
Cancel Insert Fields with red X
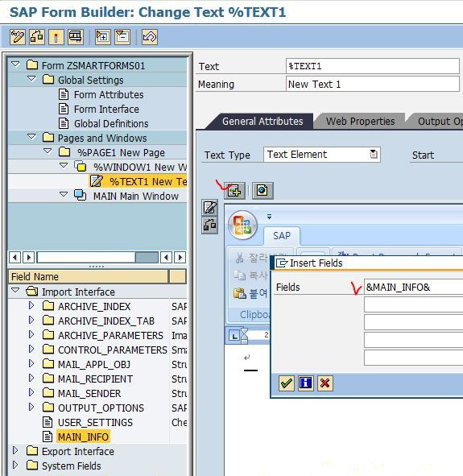[325, 383]
